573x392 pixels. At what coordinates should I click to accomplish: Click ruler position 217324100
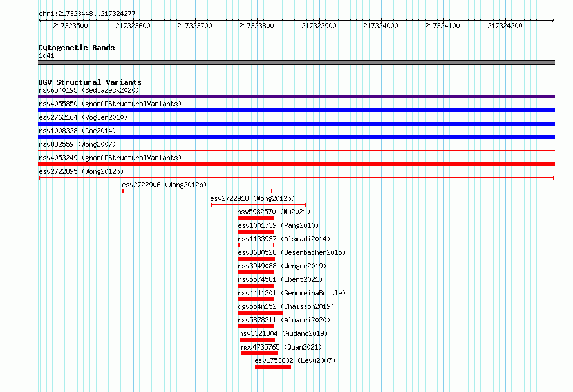tap(442, 26)
